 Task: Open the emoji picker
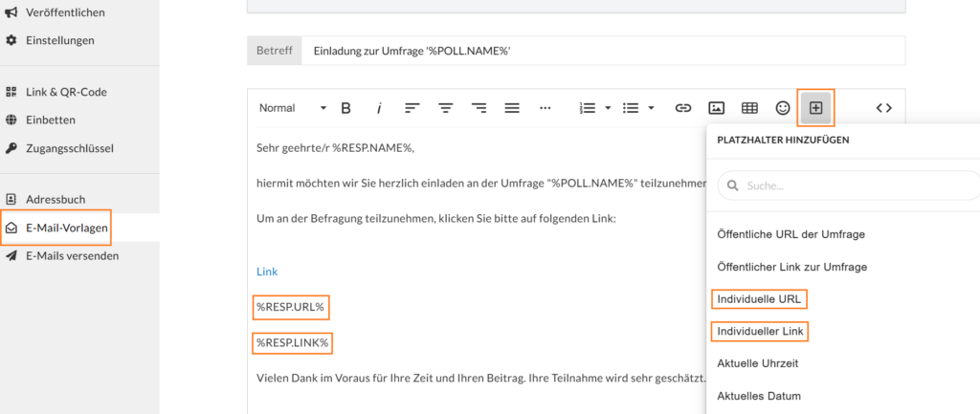coord(783,108)
